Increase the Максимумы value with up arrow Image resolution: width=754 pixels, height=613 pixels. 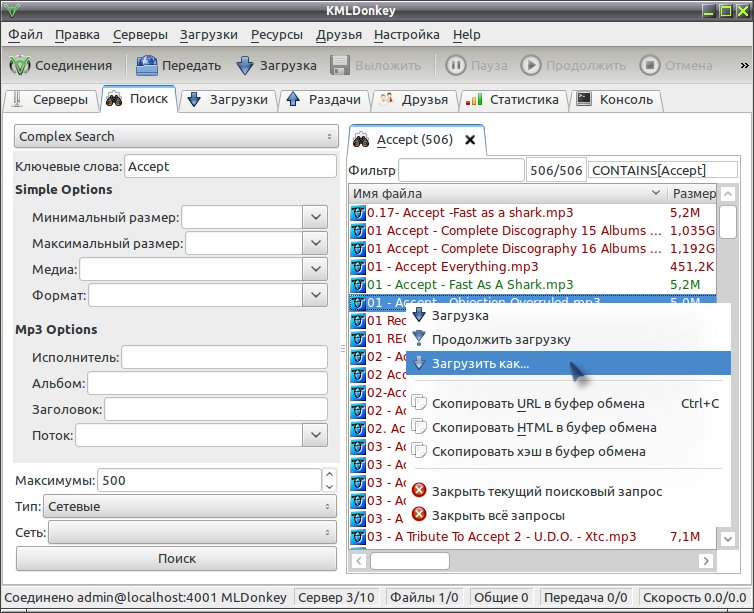coord(329,475)
